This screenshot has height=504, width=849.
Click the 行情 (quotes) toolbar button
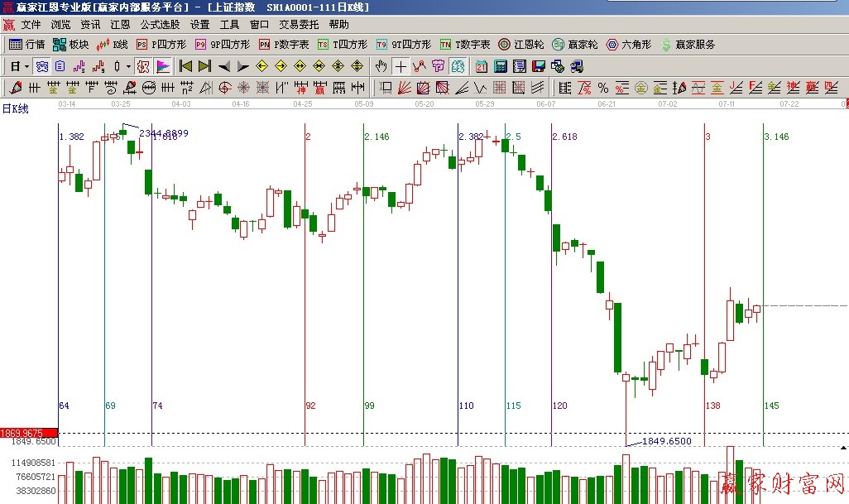click(26, 45)
